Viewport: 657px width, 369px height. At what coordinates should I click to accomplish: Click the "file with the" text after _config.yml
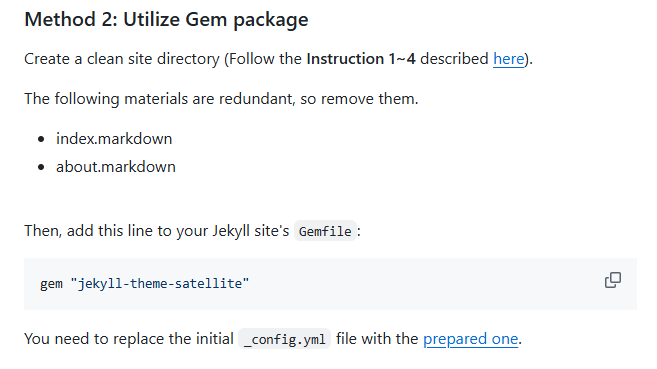click(377, 339)
